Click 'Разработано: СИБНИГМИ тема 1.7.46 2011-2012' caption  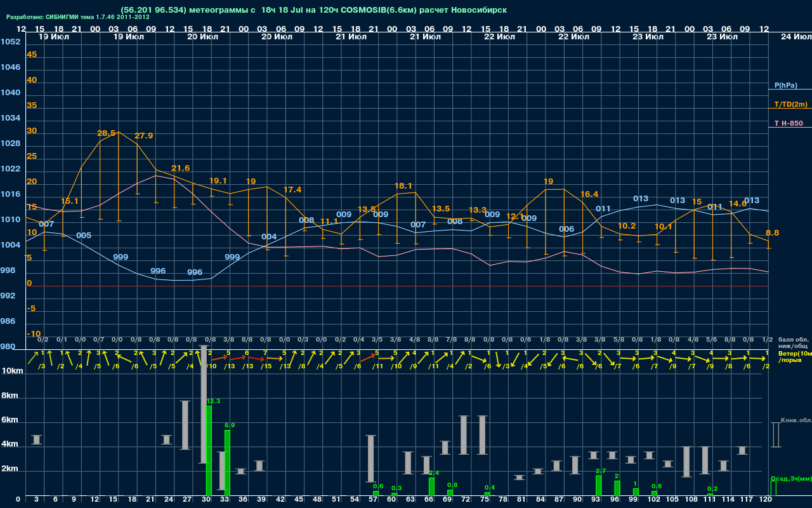(x=78, y=17)
